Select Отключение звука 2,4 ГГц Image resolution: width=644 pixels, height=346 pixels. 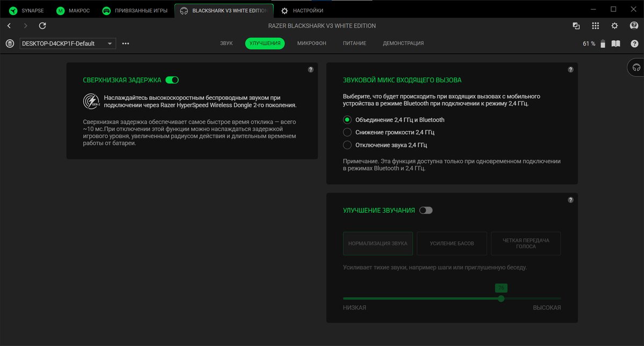[x=347, y=145]
